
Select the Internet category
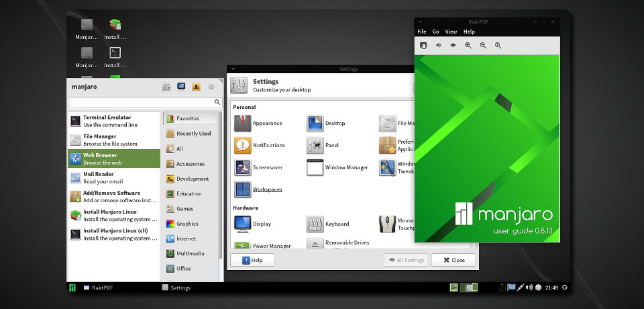tap(190, 238)
